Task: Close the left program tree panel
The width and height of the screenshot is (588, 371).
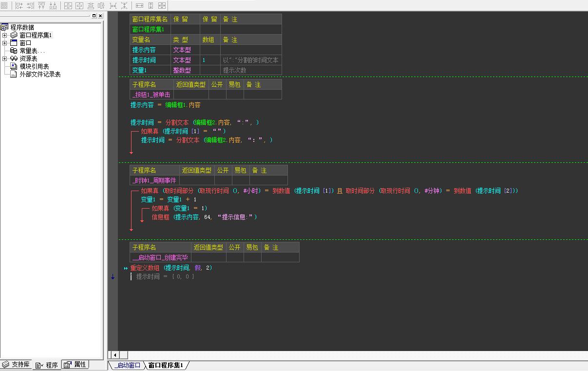Action: 100,16
